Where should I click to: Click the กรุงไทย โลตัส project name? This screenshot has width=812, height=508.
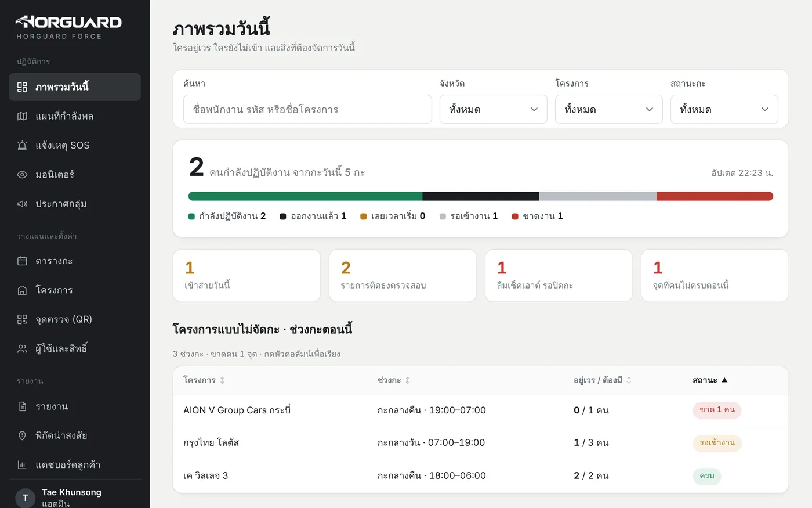(x=211, y=442)
